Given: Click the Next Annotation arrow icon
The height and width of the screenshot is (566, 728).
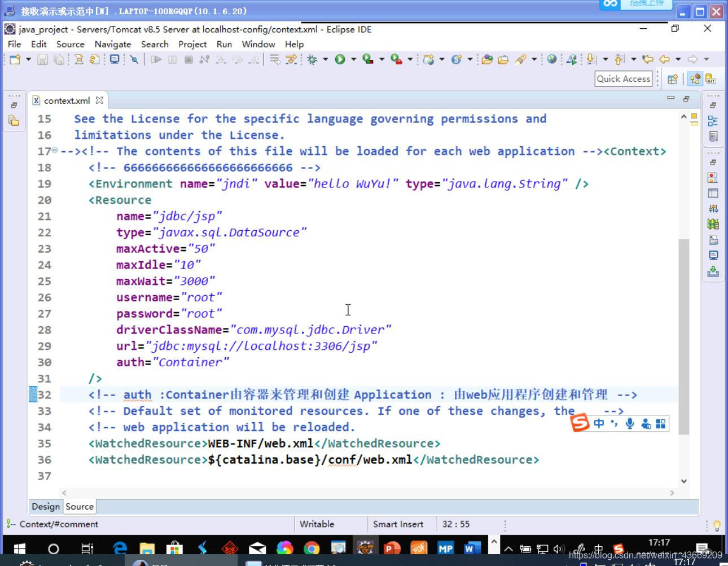Looking at the screenshot, I should (x=591, y=59).
